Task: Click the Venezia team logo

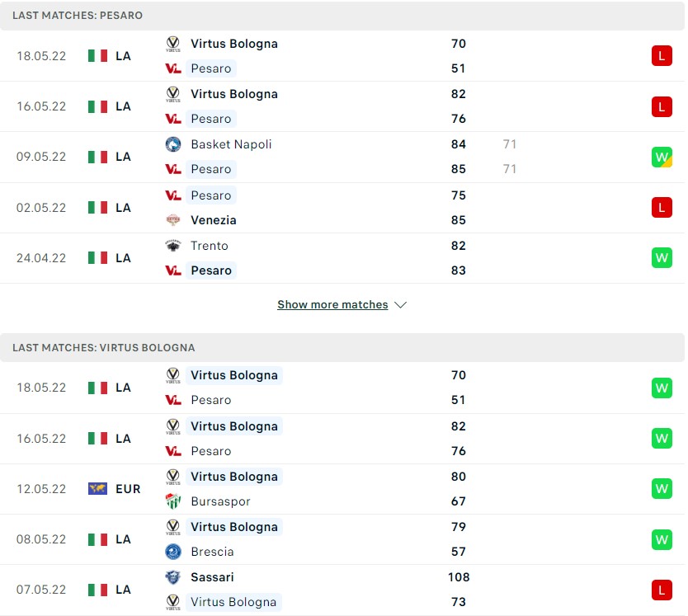Action: pos(172,220)
